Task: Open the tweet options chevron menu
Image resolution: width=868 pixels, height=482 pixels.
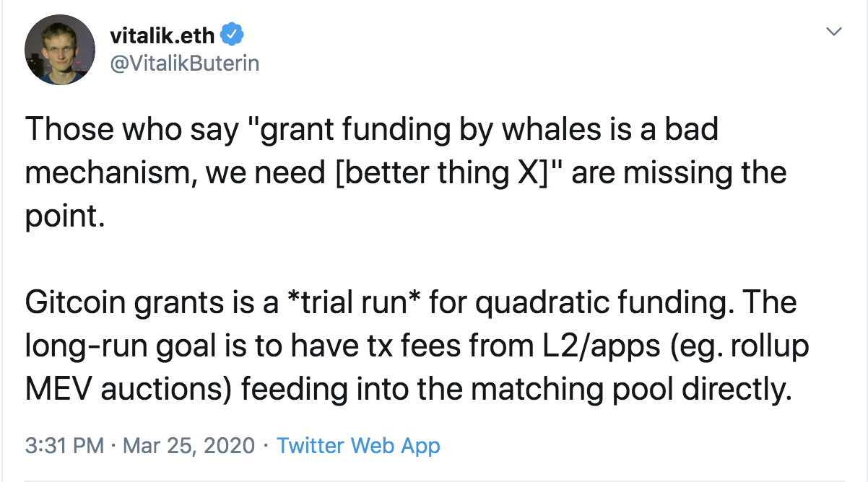Action: [x=834, y=32]
